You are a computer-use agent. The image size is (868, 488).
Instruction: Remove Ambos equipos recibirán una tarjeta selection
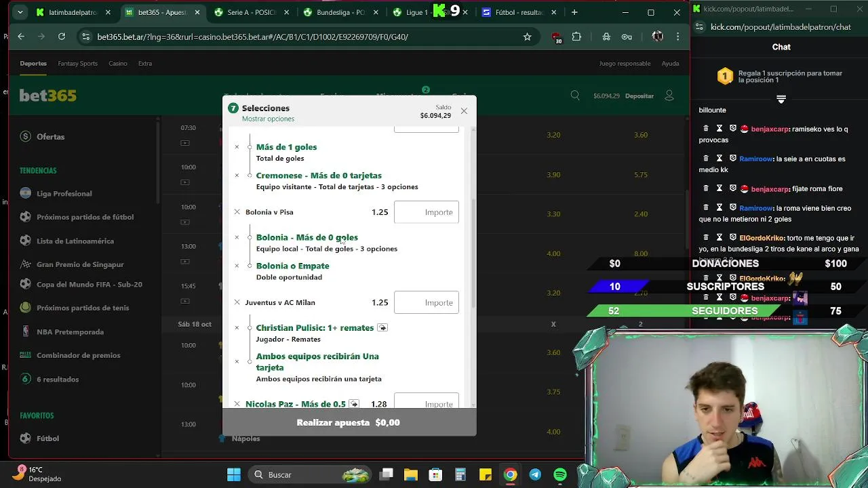pyautogui.click(x=237, y=361)
